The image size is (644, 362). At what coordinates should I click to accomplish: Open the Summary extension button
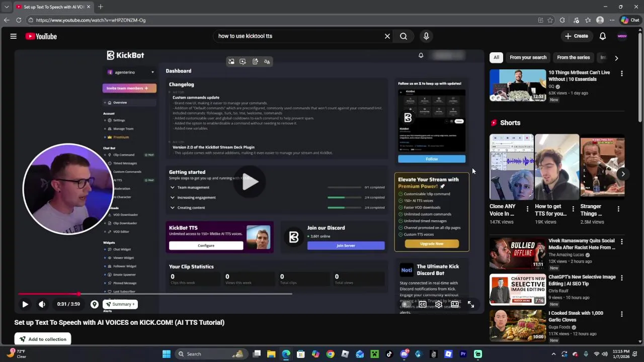point(120,304)
